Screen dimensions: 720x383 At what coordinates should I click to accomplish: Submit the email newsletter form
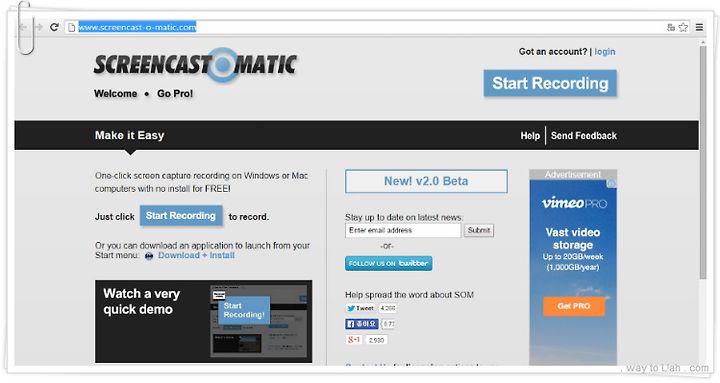[x=479, y=231]
